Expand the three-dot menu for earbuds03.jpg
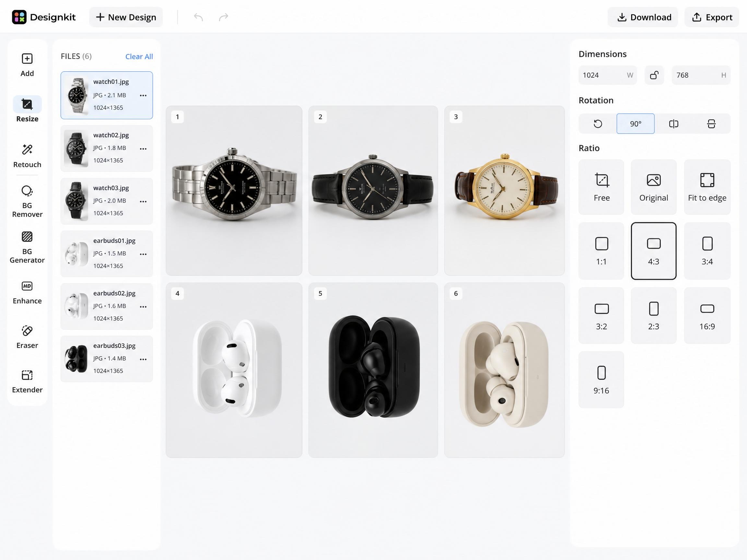This screenshot has height=560, width=747. [143, 359]
